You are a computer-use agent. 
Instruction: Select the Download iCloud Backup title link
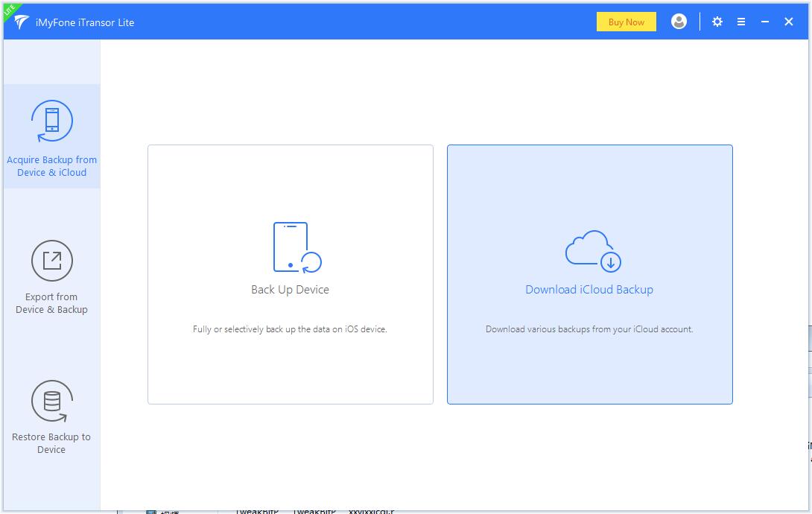(589, 290)
